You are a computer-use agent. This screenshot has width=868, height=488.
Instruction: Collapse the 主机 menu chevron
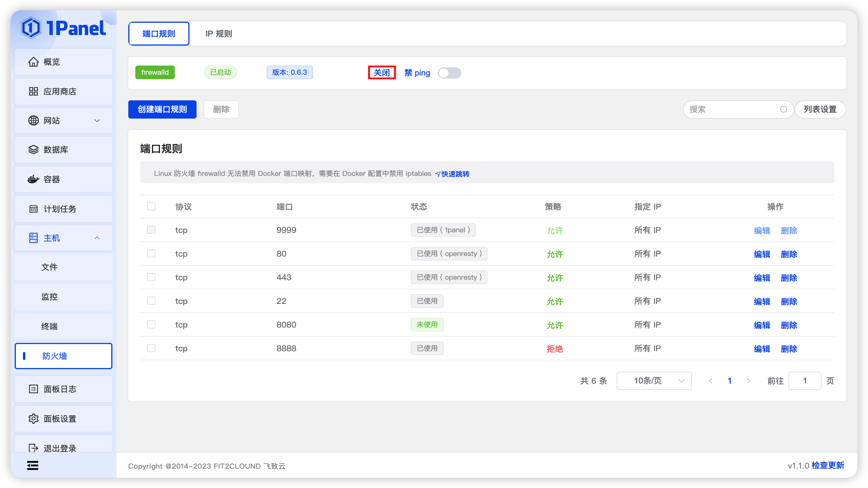pyautogui.click(x=97, y=238)
